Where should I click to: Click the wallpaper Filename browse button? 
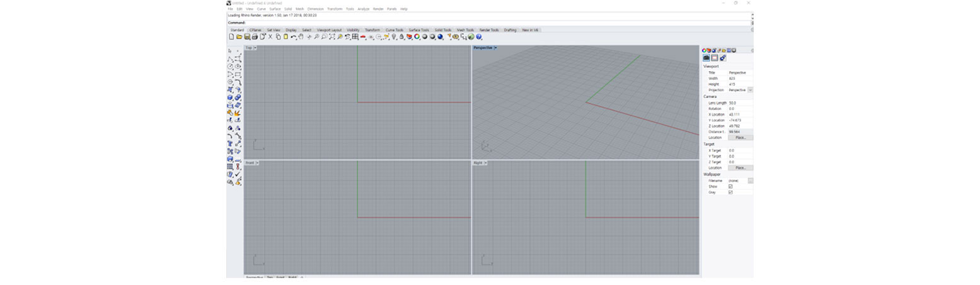pos(750,181)
